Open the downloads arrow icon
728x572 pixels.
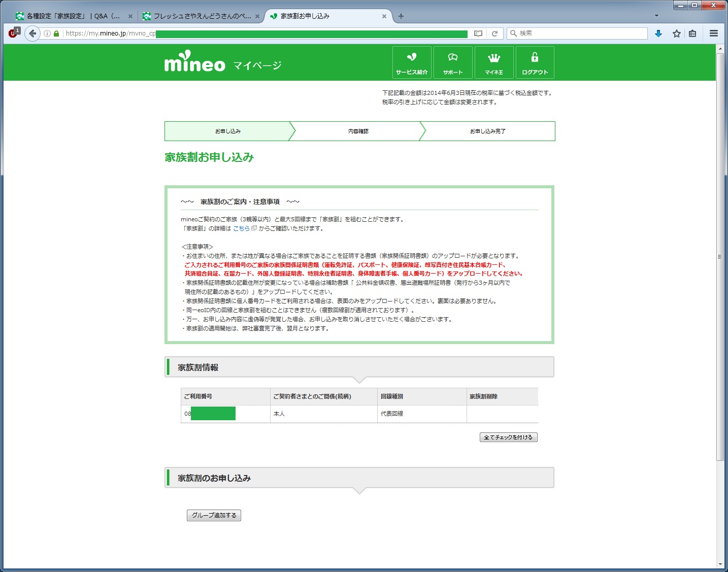(658, 33)
